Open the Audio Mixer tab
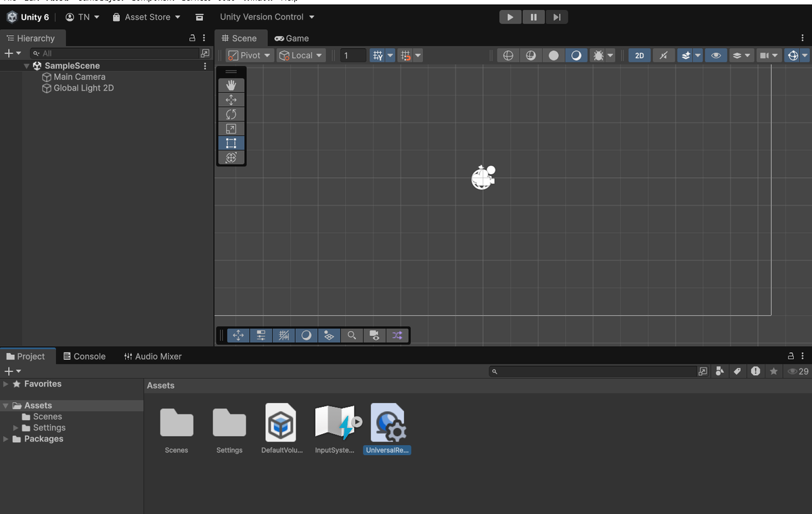The image size is (812, 514). pos(153,356)
